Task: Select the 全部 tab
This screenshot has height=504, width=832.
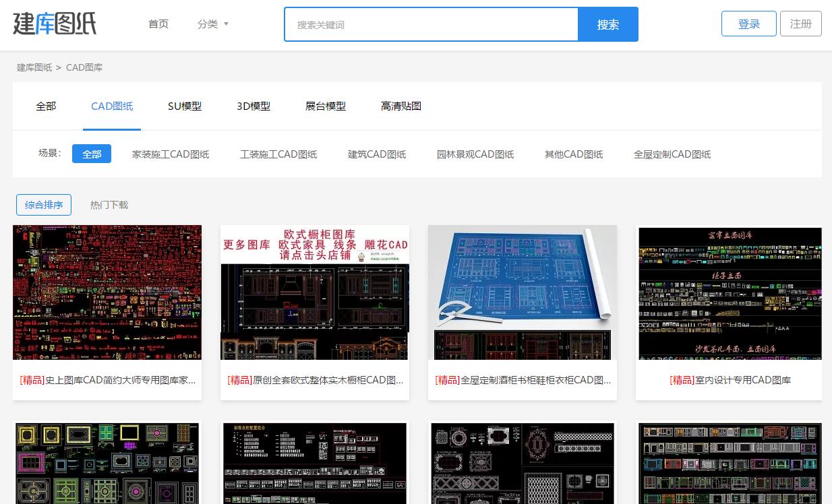Action: 46,106
